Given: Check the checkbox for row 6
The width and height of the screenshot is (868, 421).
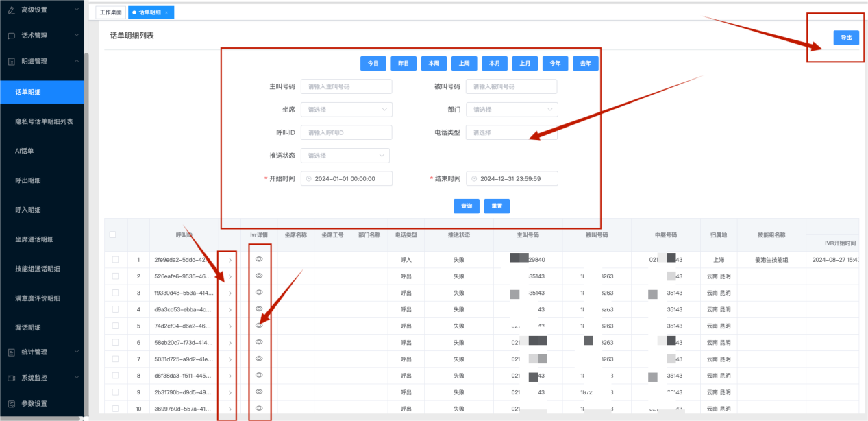Looking at the screenshot, I should [115, 342].
